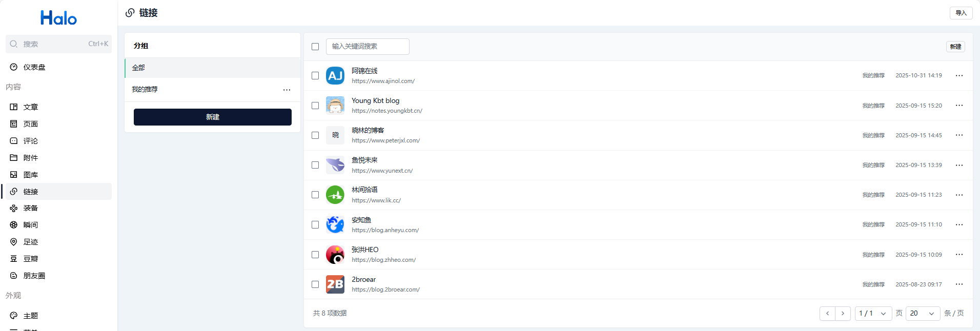Screen dimensions: 980x331
Task: Open actions dropdown for 2broear row
Action: click(x=959, y=284)
